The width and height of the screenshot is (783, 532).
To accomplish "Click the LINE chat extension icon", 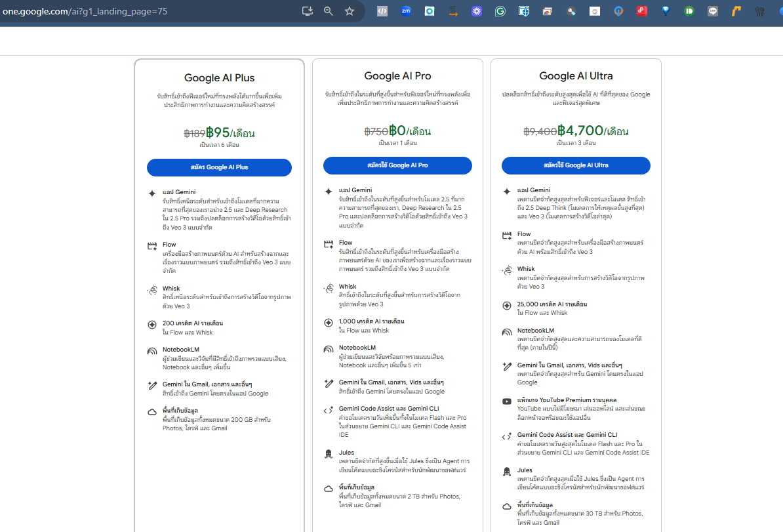I will (x=713, y=11).
